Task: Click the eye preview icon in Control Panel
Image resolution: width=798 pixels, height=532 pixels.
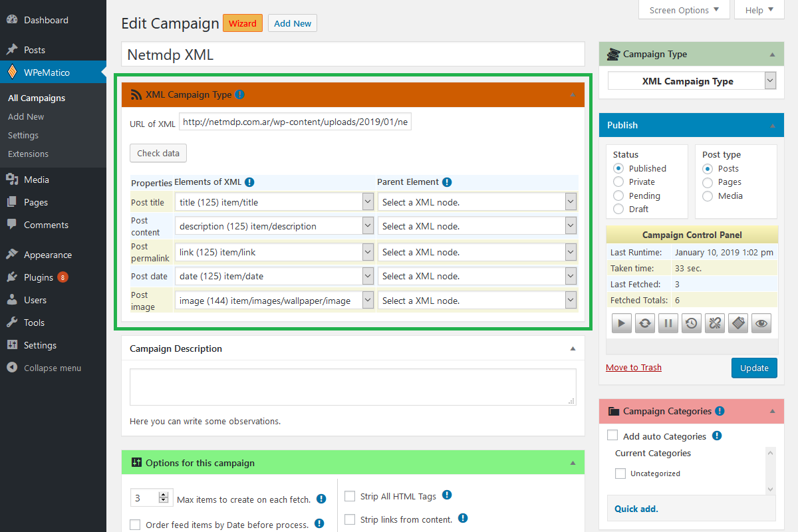Action: pos(761,323)
